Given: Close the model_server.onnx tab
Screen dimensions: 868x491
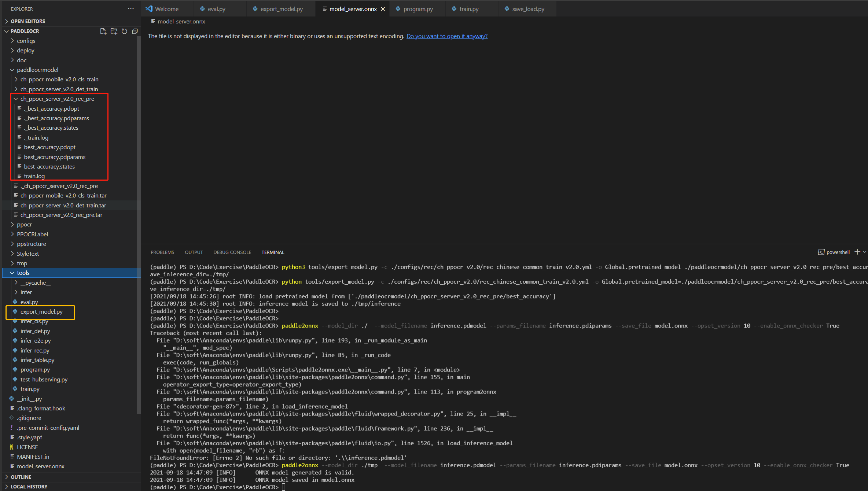Looking at the screenshot, I should (x=383, y=9).
